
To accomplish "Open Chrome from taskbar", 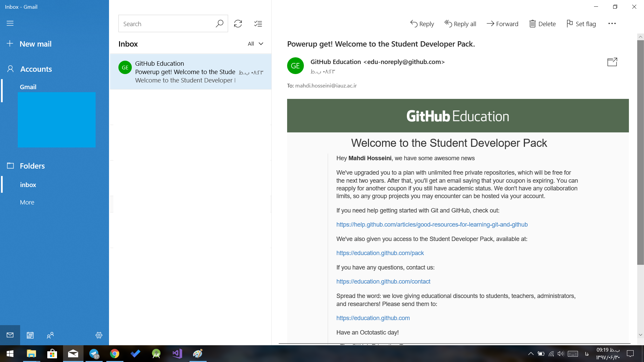I will [x=115, y=354].
